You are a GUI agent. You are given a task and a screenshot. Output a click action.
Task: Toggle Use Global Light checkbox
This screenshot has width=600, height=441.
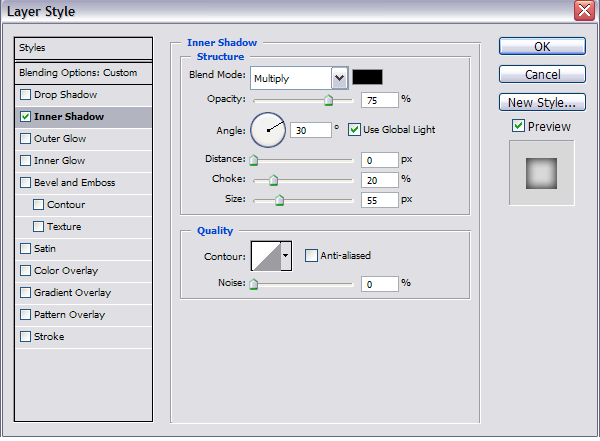[354, 130]
